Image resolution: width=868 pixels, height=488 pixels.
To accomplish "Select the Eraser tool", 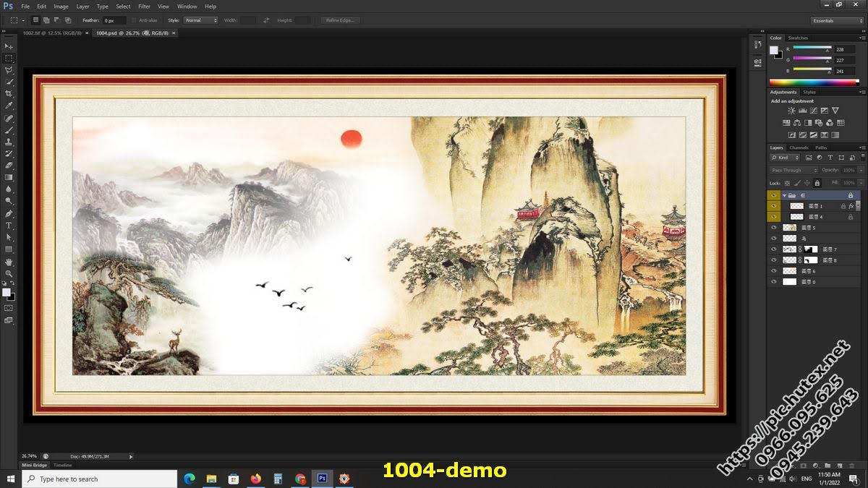I will coord(9,166).
